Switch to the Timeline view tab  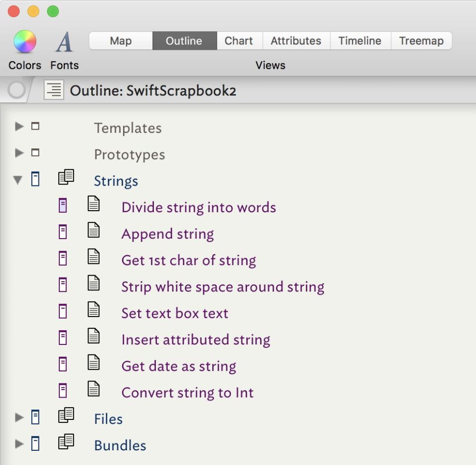coord(360,41)
